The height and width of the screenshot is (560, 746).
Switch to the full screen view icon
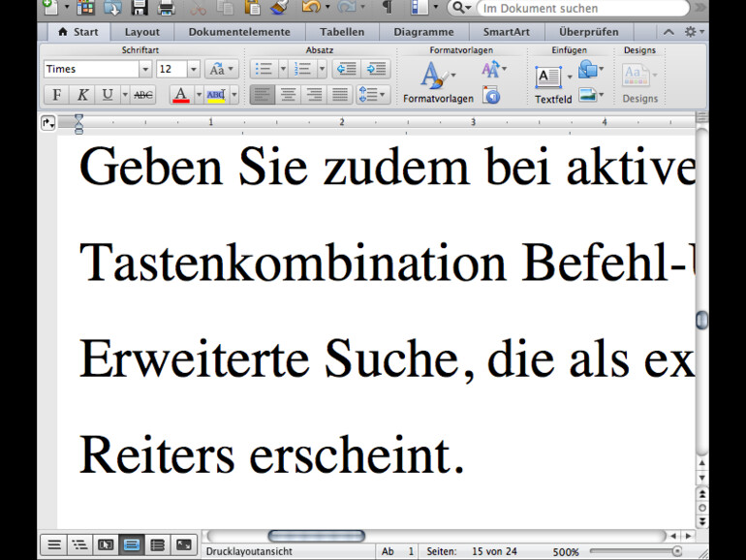click(183, 544)
